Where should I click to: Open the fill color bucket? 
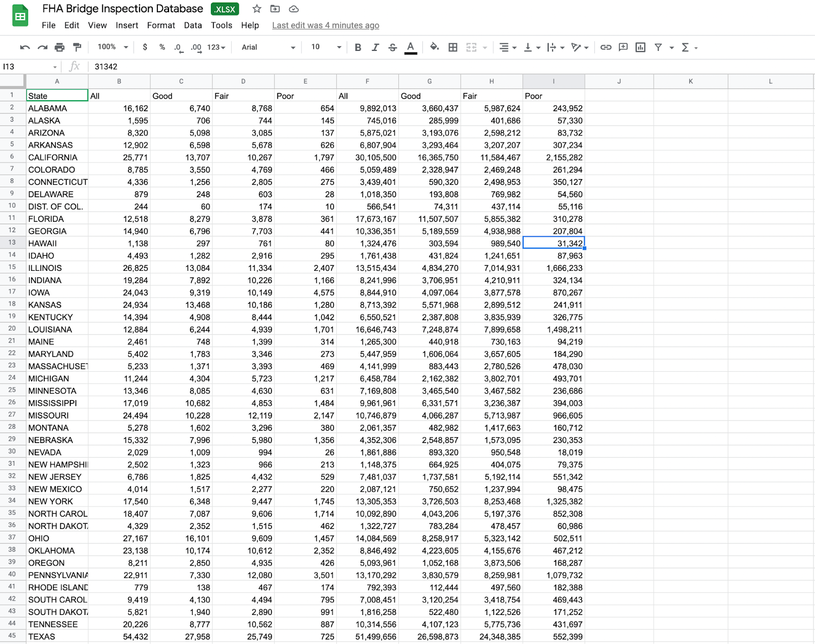click(x=434, y=47)
